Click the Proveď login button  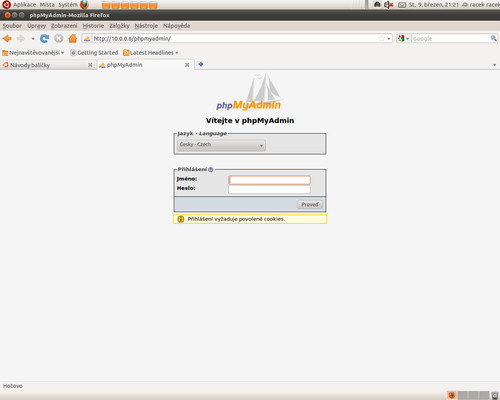[310, 204]
